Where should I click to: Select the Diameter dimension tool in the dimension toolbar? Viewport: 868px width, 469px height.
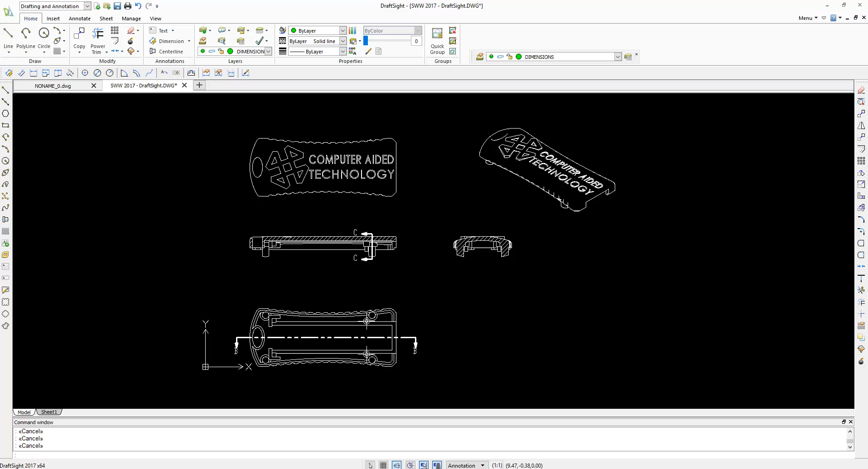point(97,73)
